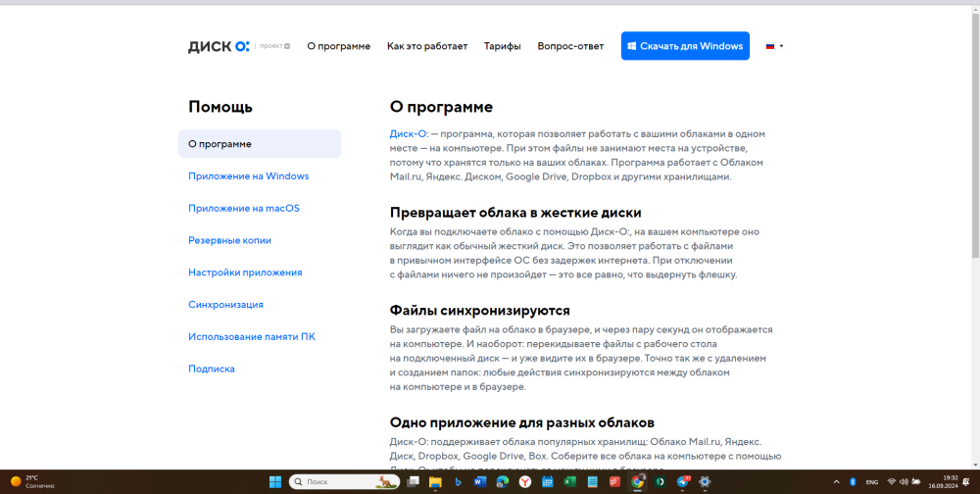Switch to Google Chrome in the taskbar
This screenshot has height=494, width=980.
tap(638, 482)
